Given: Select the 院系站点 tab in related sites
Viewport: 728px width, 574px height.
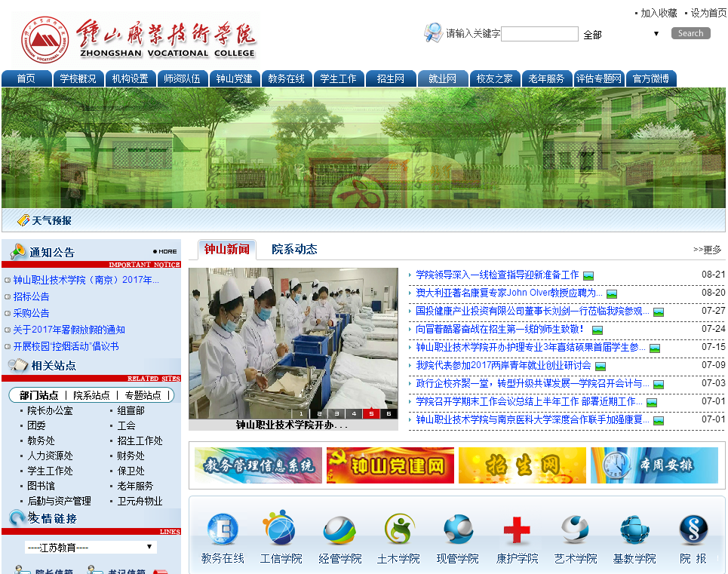Looking at the screenshot, I should [x=91, y=395].
